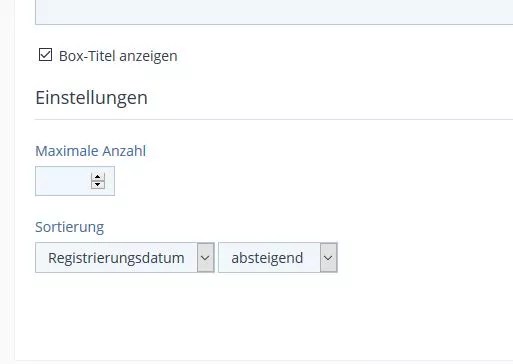
Task: Click the gray left margin strip
Action: point(7,182)
